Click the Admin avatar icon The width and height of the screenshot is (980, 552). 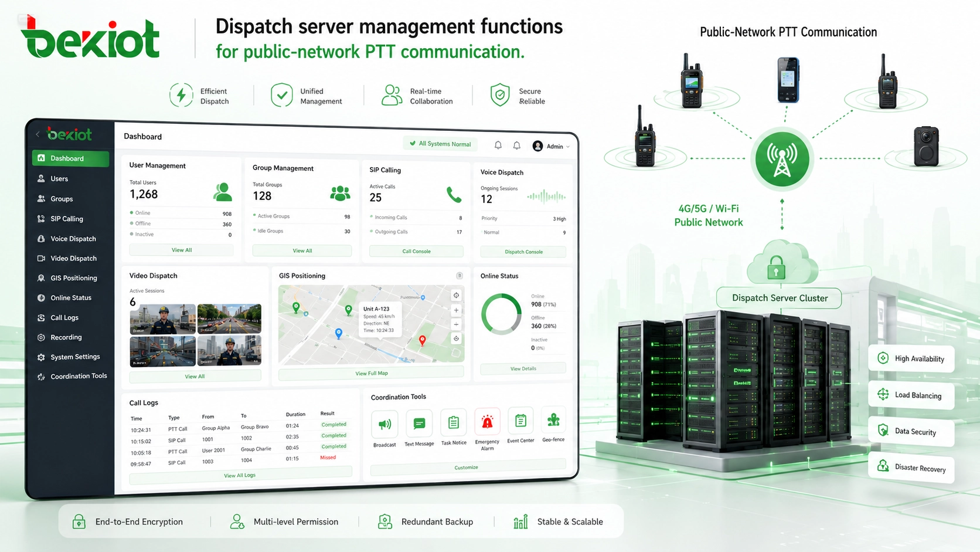537,146
